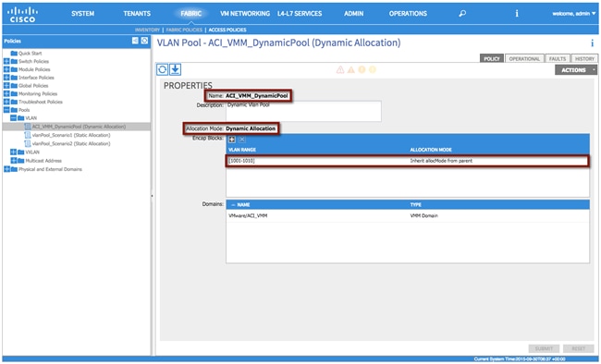Click 'Inherit allocMode from parent' cell
Screen dimensions: 601x364
(x=441, y=161)
